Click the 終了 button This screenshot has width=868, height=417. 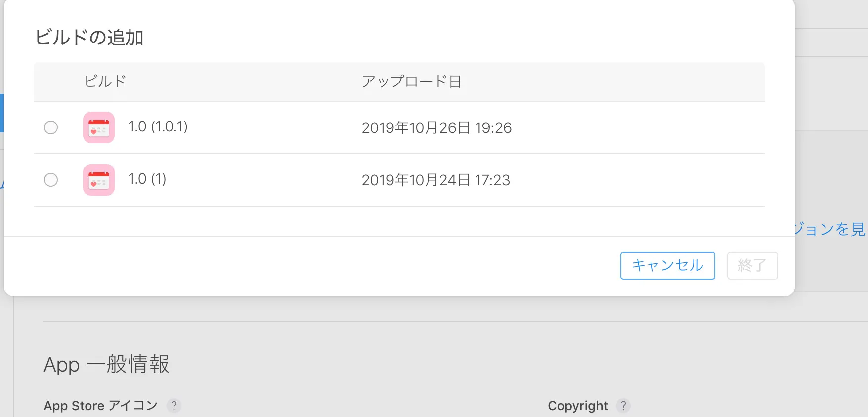(752, 265)
